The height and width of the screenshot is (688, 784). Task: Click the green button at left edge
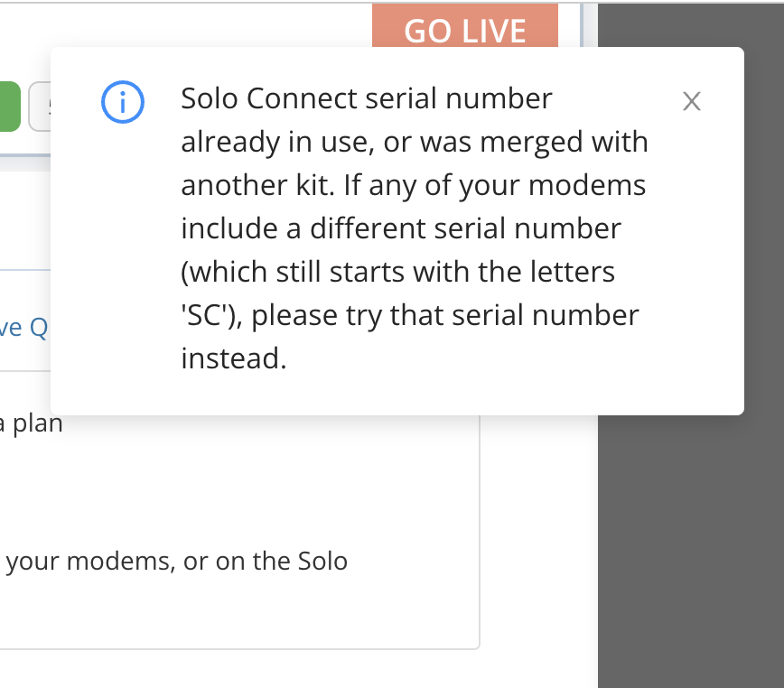point(9,107)
